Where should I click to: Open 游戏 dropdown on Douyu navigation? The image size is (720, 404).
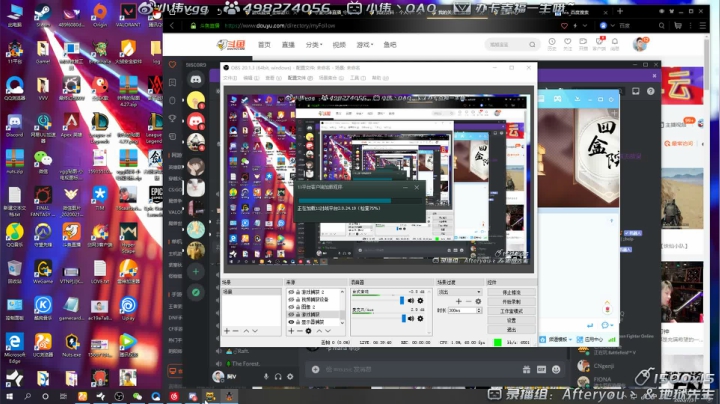point(365,45)
